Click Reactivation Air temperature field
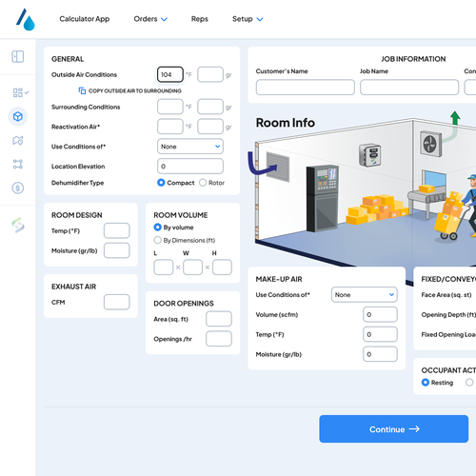 (170, 127)
